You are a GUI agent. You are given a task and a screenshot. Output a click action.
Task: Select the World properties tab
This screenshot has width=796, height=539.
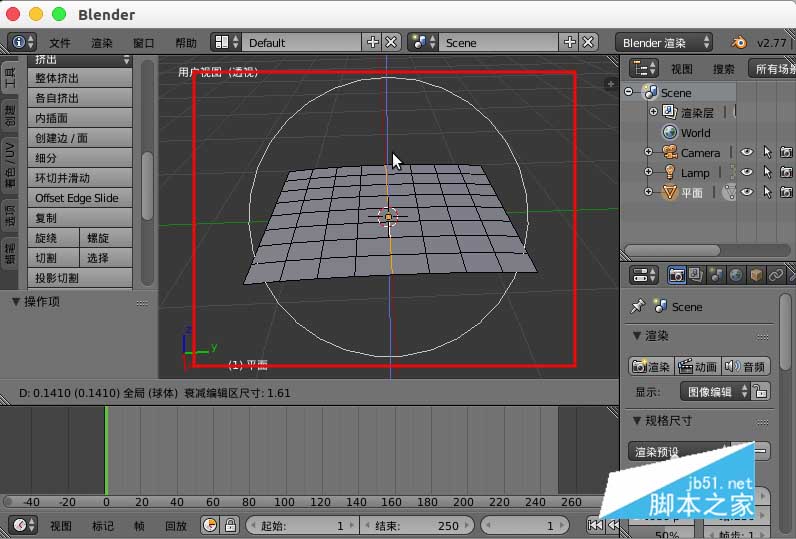pos(736,275)
